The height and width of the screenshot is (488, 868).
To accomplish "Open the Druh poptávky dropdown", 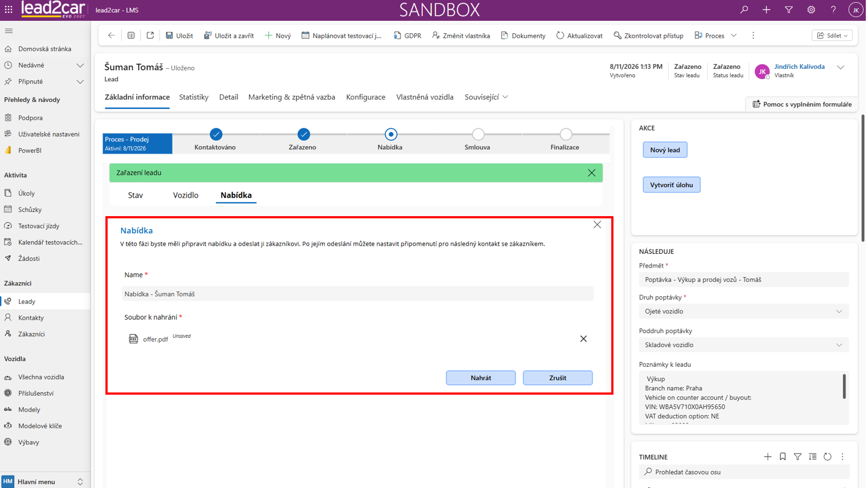I will pos(743,312).
